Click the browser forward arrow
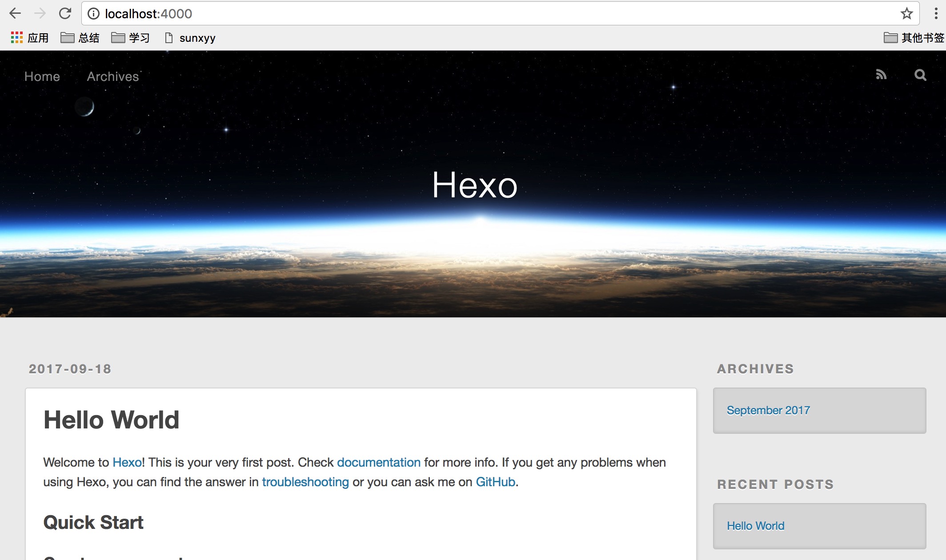 pos(40,13)
